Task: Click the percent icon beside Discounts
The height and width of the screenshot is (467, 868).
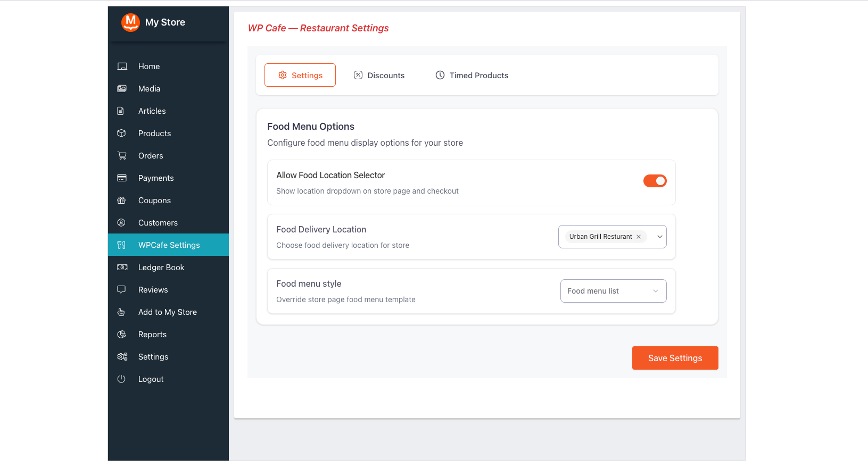Action: coord(358,75)
